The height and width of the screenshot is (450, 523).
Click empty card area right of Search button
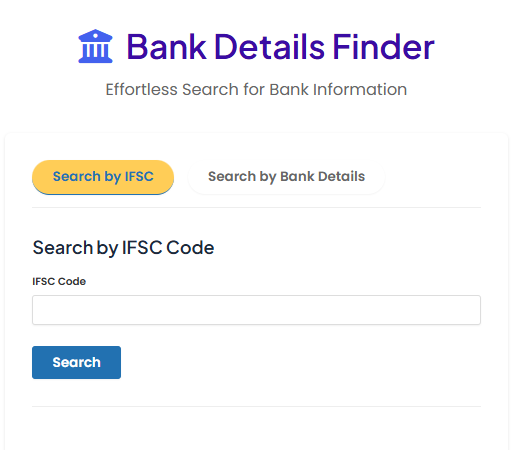(300, 362)
